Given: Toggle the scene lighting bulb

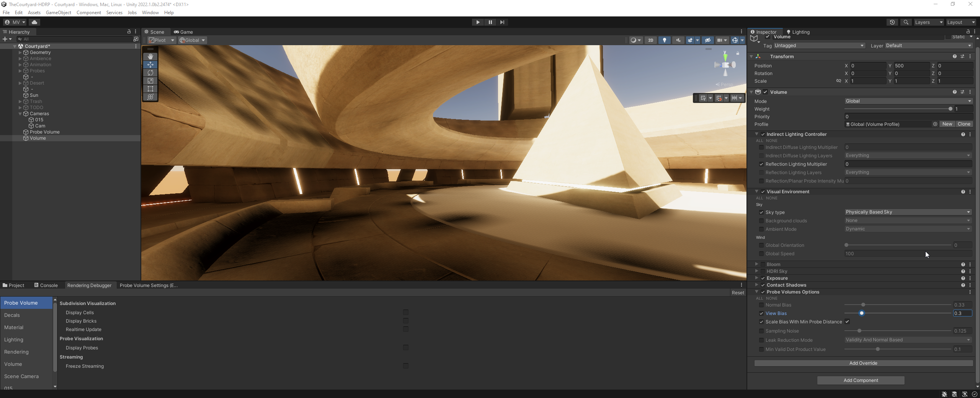Looking at the screenshot, I should pyautogui.click(x=664, y=40).
